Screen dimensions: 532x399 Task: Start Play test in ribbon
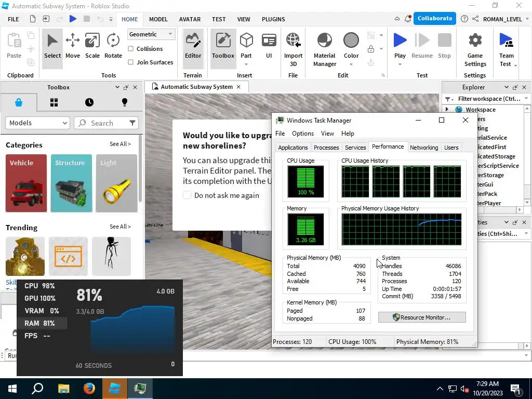tap(400, 45)
